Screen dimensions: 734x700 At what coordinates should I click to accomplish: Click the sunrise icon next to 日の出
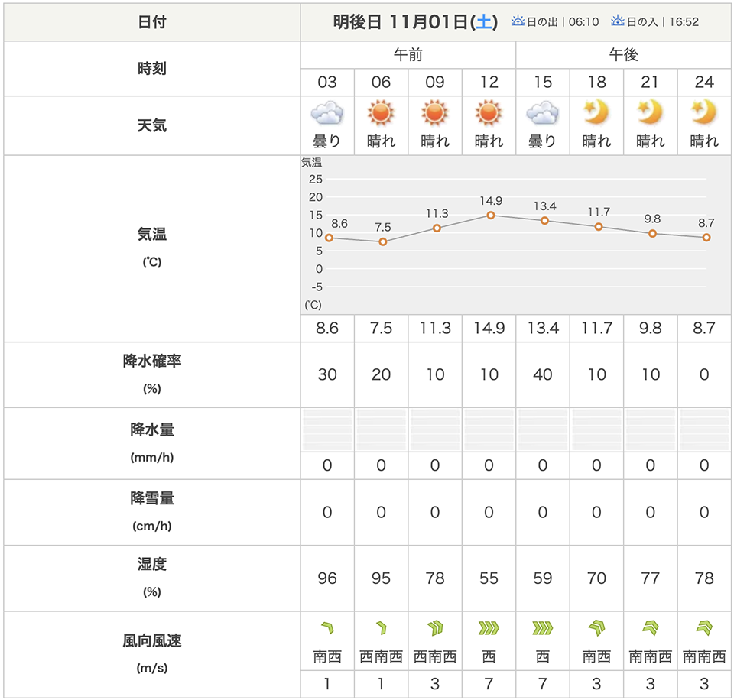tap(518, 21)
